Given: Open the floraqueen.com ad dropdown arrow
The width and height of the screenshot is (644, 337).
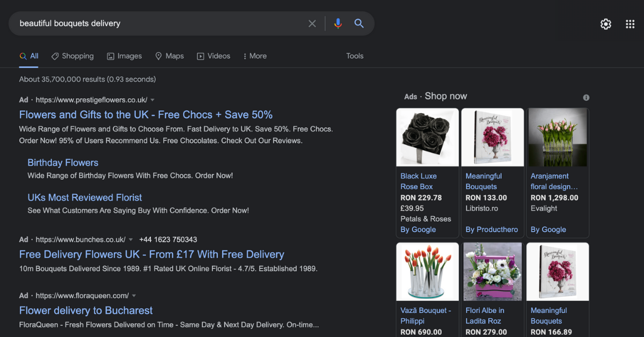Looking at the screenshot, I should 134,296.
